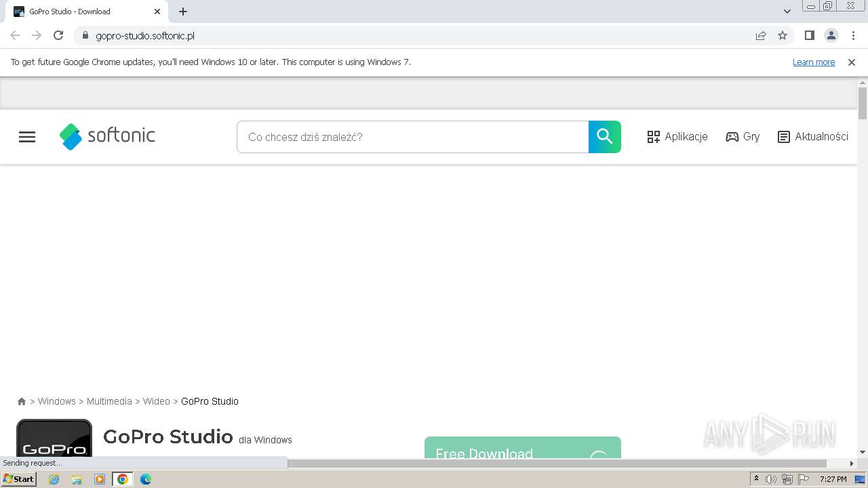Close the GoPro Studio tab
Image resolution: width=868 pixels, height=488 pixels.
[x=157, y=12]
